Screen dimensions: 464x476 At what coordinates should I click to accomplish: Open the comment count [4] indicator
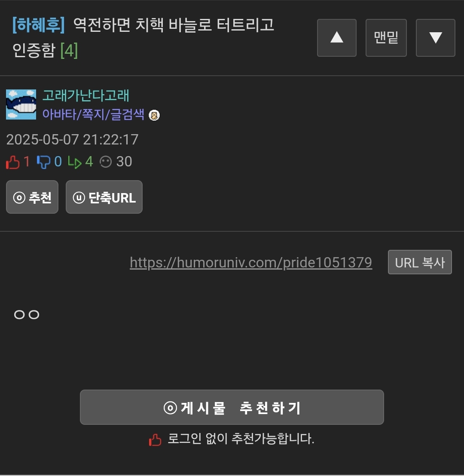[x=69, y=50]
